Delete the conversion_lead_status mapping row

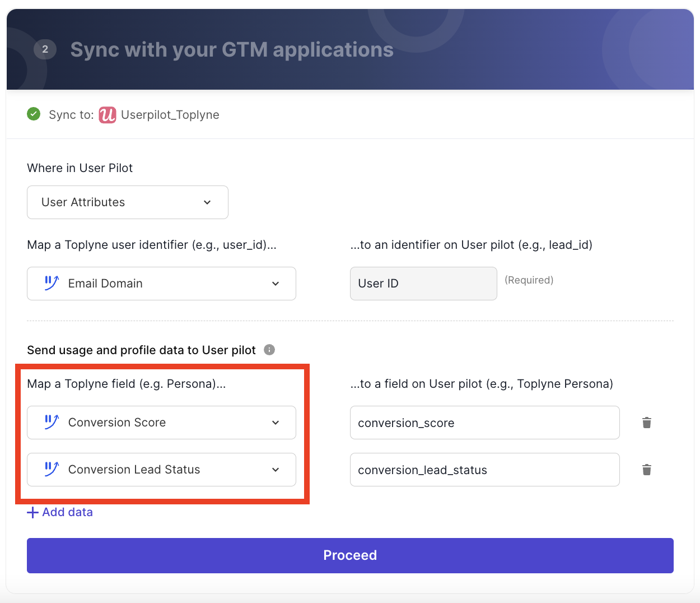coord(647,470)
